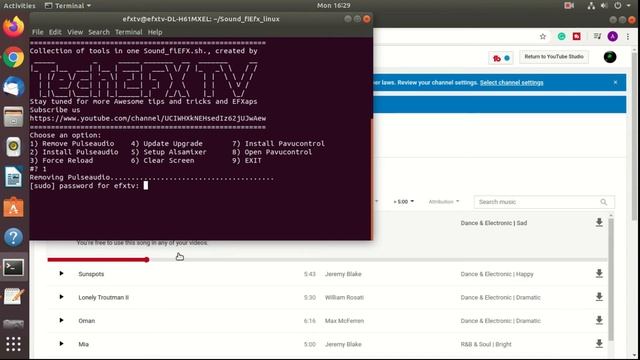640x360 pixels.
Task: Open Chrome profile avatar
Action: pyautogui.click(x=613, y=36)
